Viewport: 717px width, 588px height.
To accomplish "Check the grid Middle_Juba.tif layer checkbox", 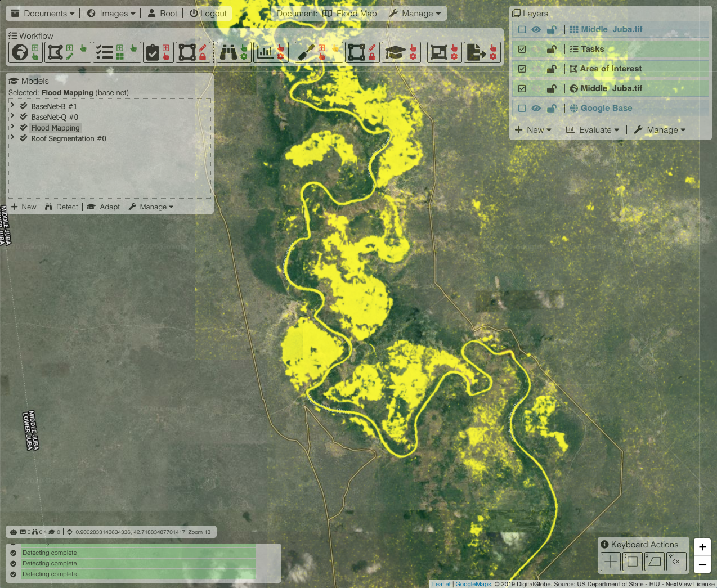I will tap(522, 29).
